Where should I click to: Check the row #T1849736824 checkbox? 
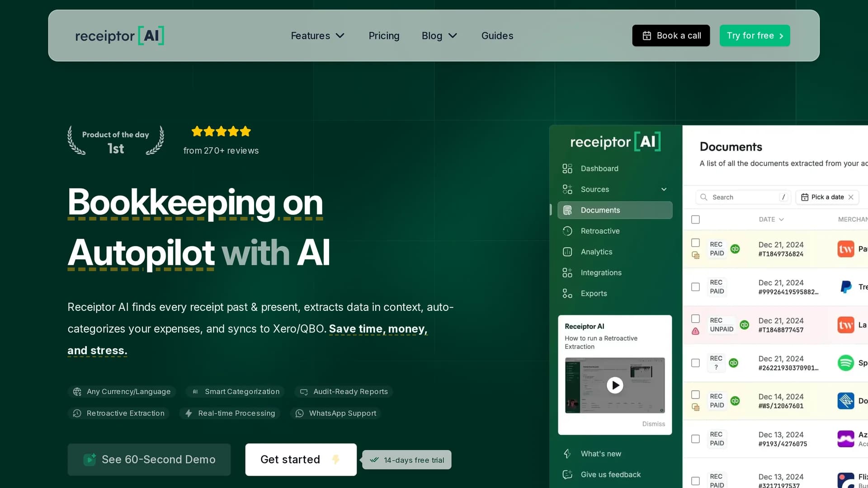(x=695, y=243)
